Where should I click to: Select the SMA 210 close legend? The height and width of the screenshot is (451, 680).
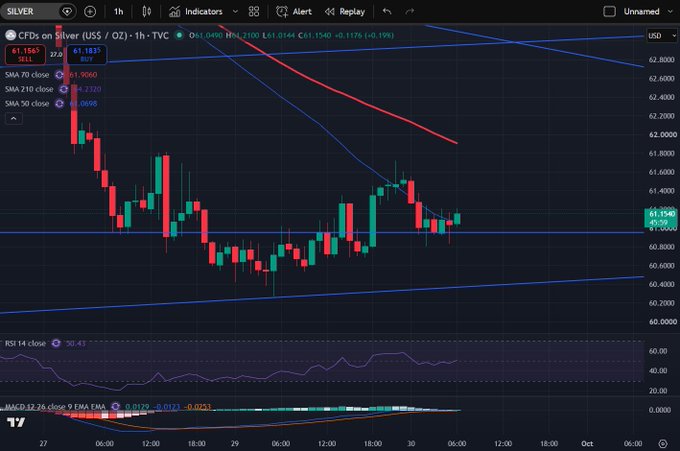pos(29,89)
